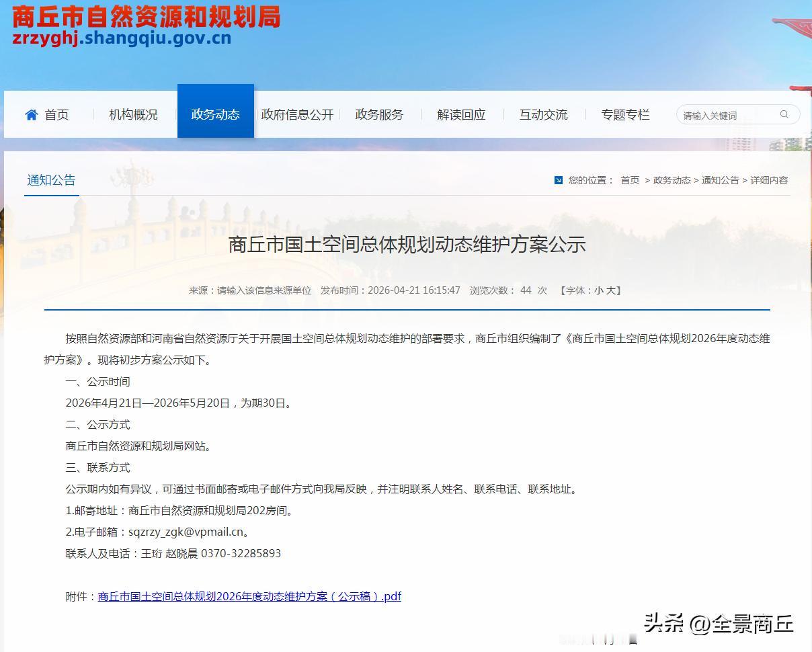Click 政务动态 in the breadcrumb
The image size is (812, 652).
tap(672, 180)
